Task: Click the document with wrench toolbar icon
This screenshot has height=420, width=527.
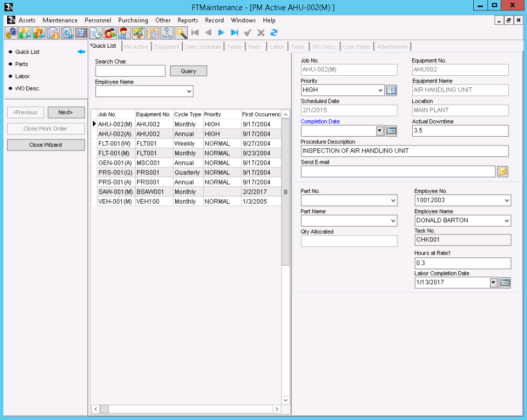Action: [68, 33]
